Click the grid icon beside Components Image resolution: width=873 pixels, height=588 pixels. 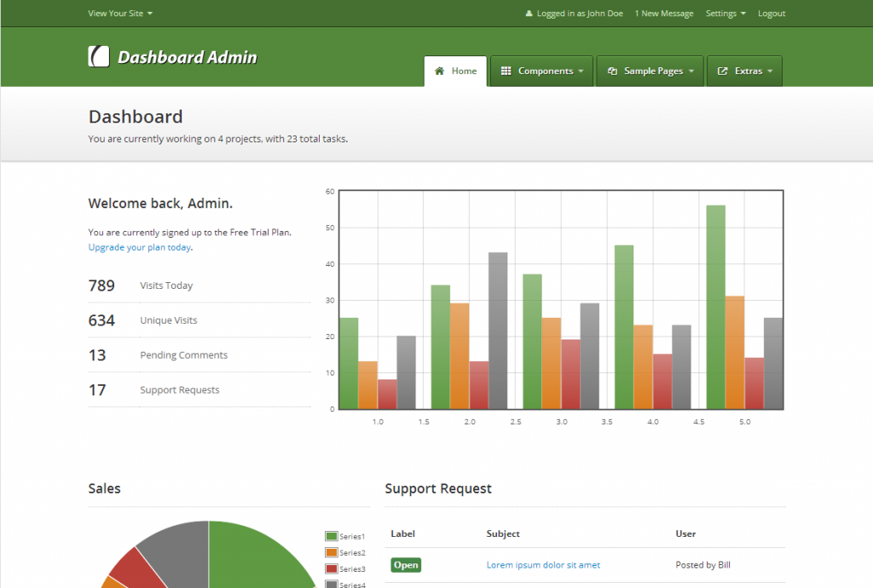(x=506, y=72)
